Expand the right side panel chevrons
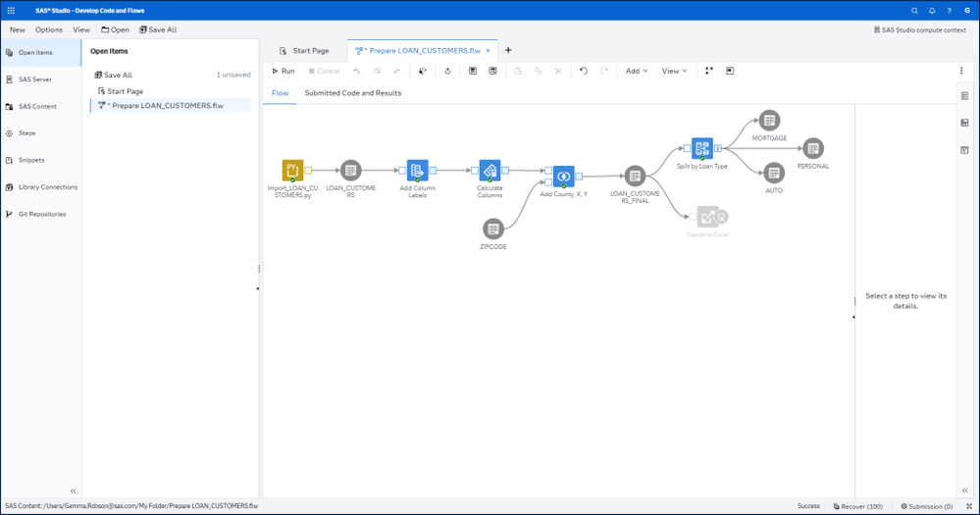The image size is (980, 515). (965, 490)
